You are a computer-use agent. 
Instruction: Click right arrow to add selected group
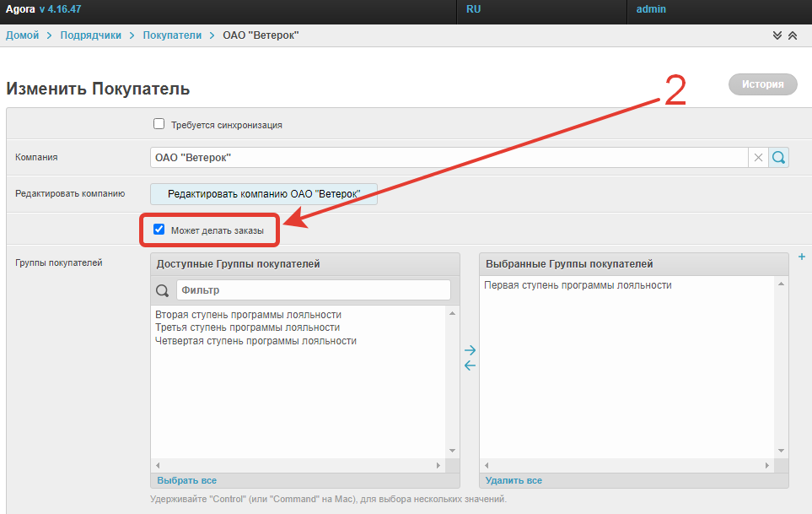point(470,349)
